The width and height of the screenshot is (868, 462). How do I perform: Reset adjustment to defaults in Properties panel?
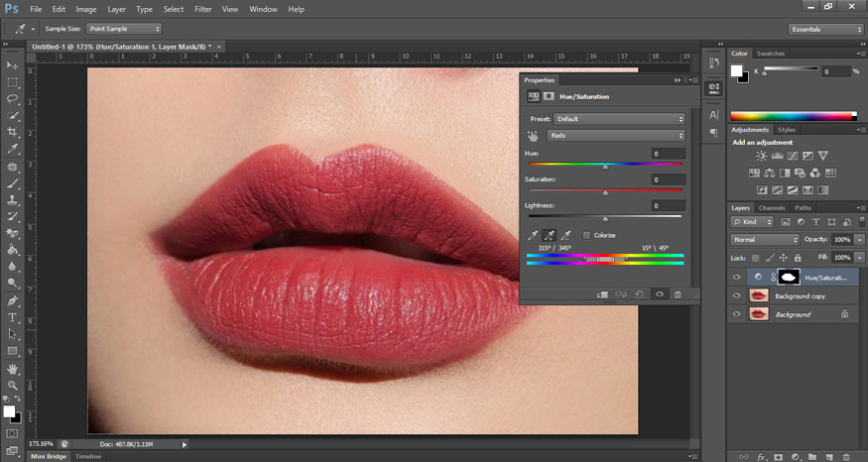pyautogui.click(x=640, y=294)
